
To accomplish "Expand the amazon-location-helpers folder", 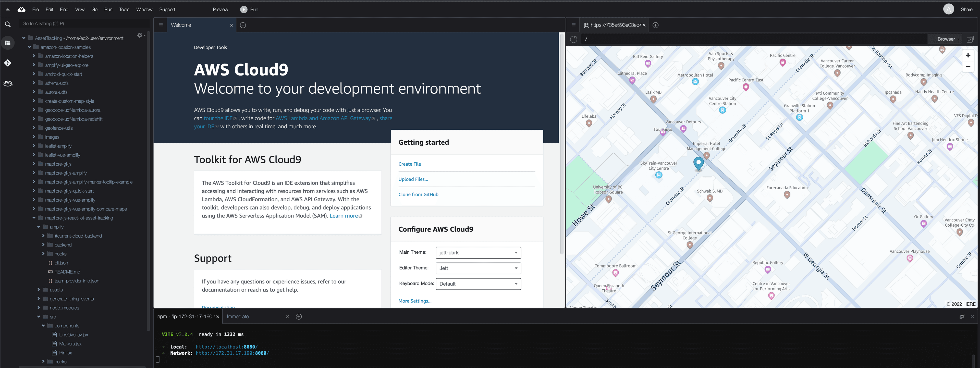I will [x=34, y=56].
